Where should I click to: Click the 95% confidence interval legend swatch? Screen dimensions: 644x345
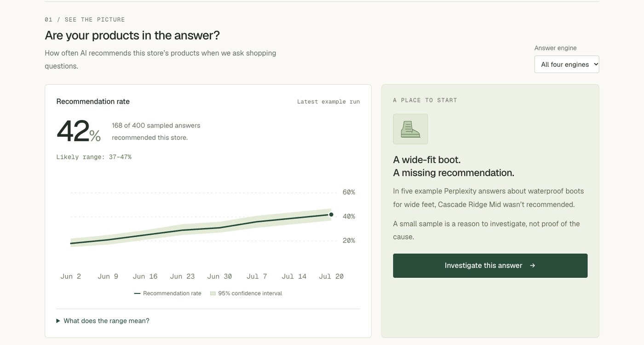coord(213,293)
